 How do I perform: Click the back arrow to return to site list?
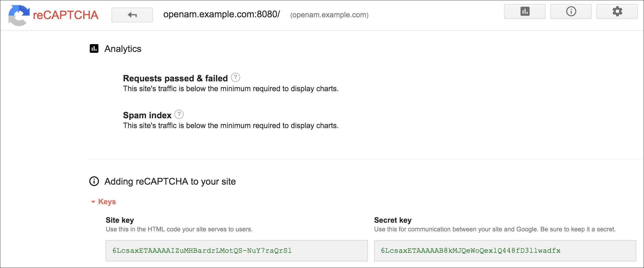[x=132, y=14]
